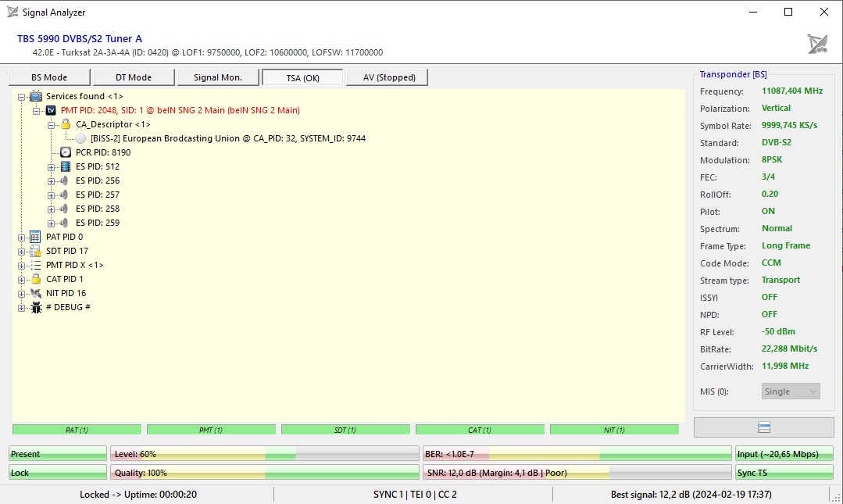The image size is (843, 504).
Task: Click the Symbol Rate value 9999,745 KS/s
Action: [x=789, y=125]
